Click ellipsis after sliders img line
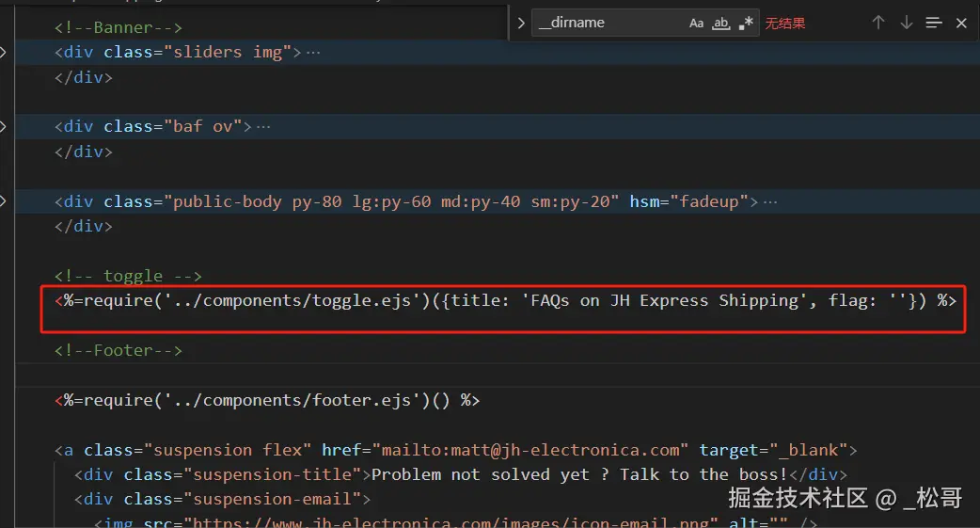Viewport: 980px width, 528px height. [313, 53]
